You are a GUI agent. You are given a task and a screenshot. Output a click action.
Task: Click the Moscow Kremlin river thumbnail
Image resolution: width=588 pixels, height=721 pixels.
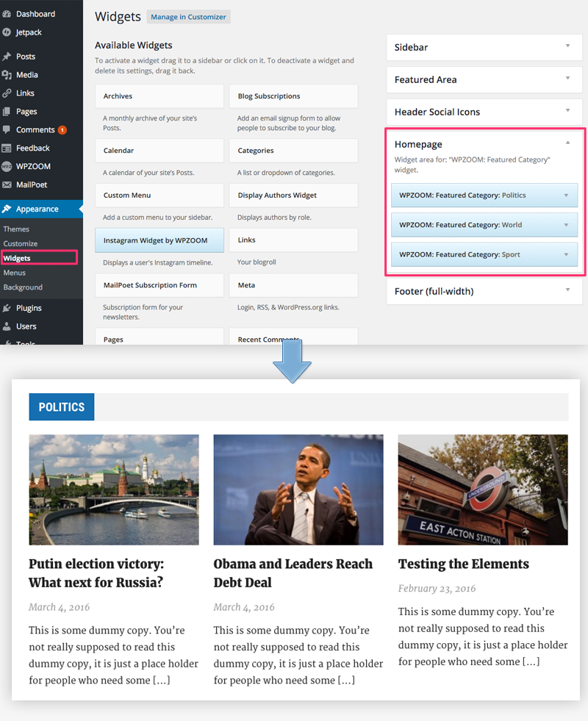coord(114,489)
